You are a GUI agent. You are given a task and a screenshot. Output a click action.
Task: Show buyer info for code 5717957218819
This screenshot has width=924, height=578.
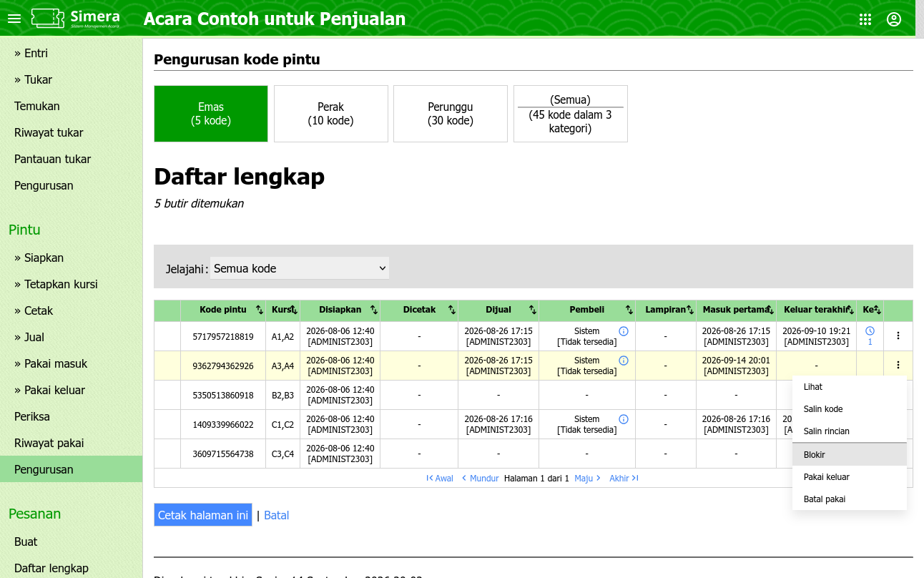624,331
